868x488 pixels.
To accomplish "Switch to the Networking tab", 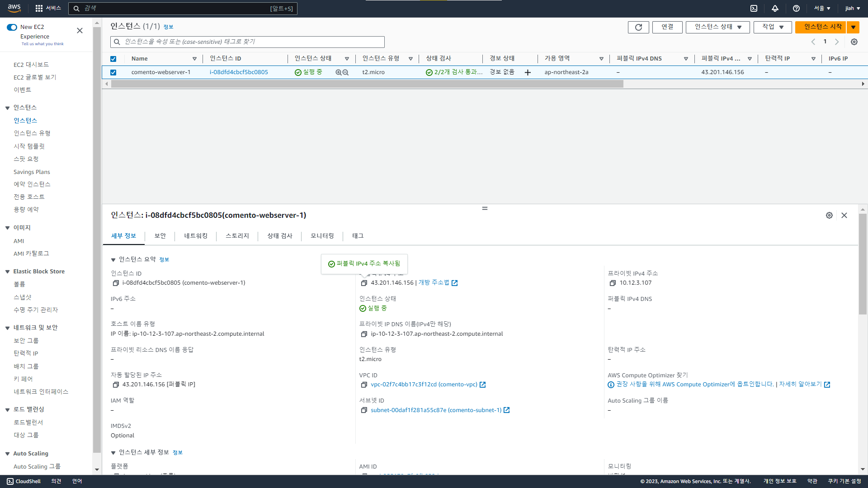I will coord(196,236).
